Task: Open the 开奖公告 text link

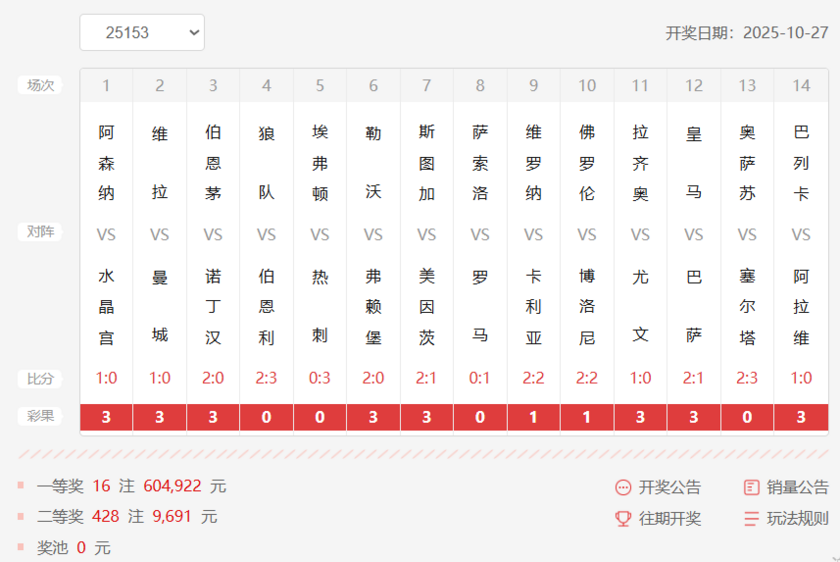Action: click(x=670, y=488)
